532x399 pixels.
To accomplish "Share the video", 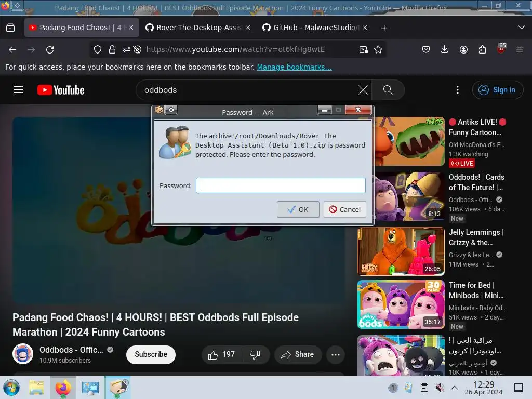I will coord(298,354).
